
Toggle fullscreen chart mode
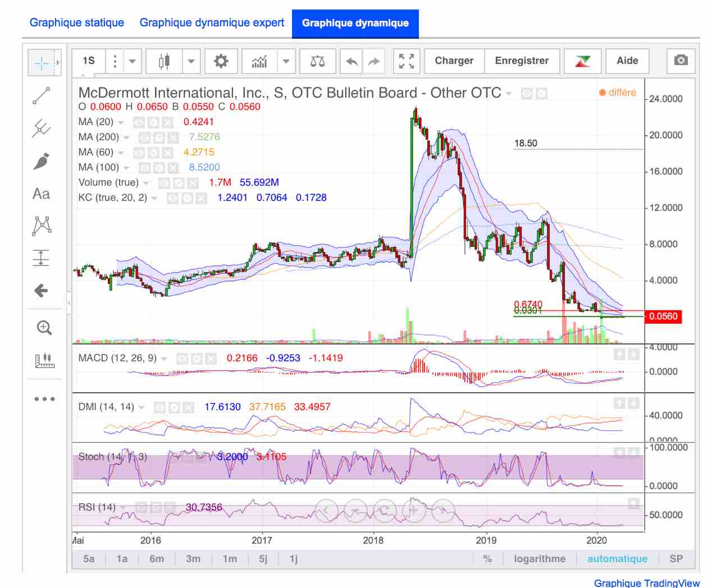pyautogui.click(x=406, y=61)
